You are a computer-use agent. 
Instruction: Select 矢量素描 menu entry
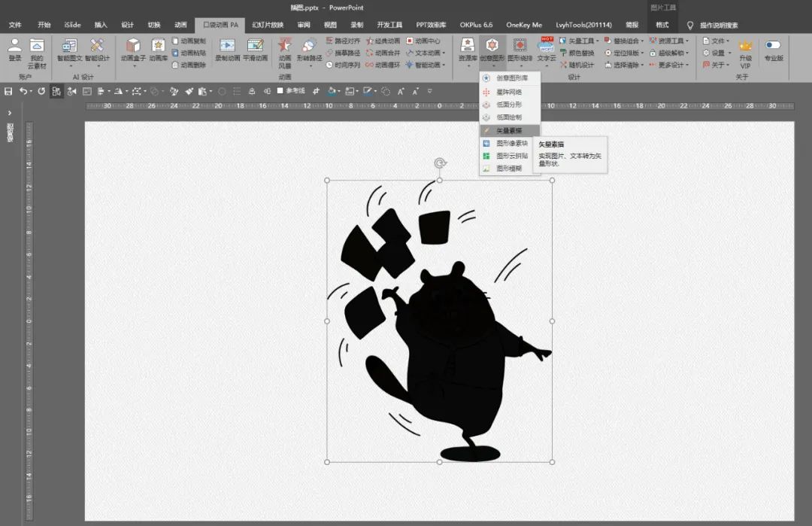510,131
